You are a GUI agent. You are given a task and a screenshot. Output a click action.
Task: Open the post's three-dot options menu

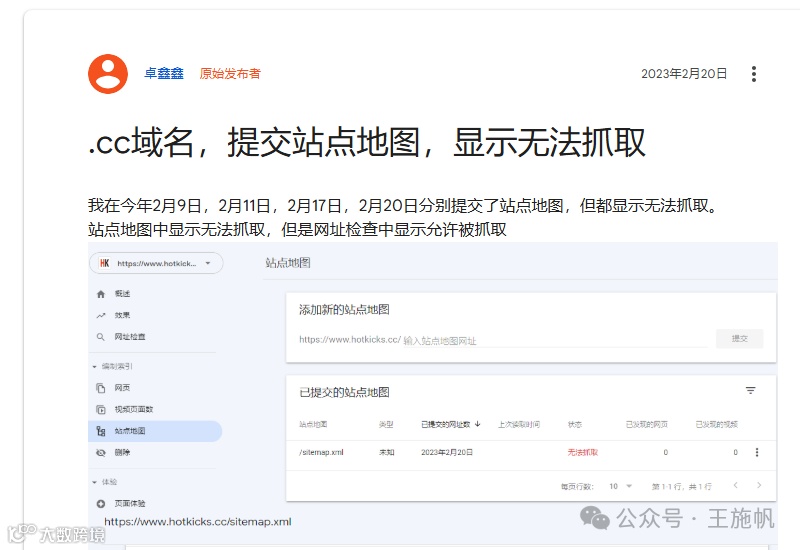754,74
